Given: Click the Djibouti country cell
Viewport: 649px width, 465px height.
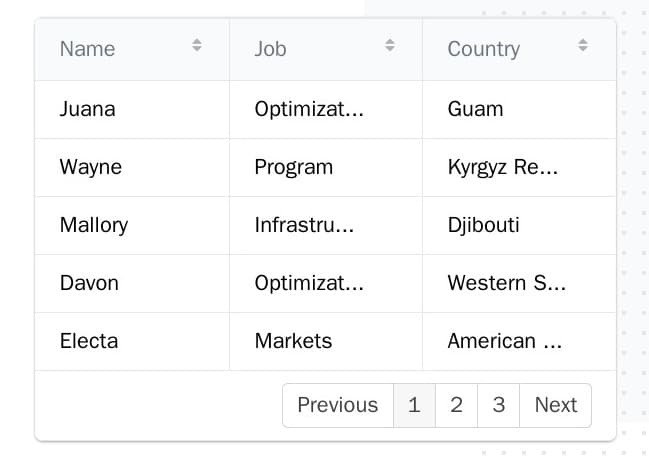Looking at the screenshot, I should (484, 225).
